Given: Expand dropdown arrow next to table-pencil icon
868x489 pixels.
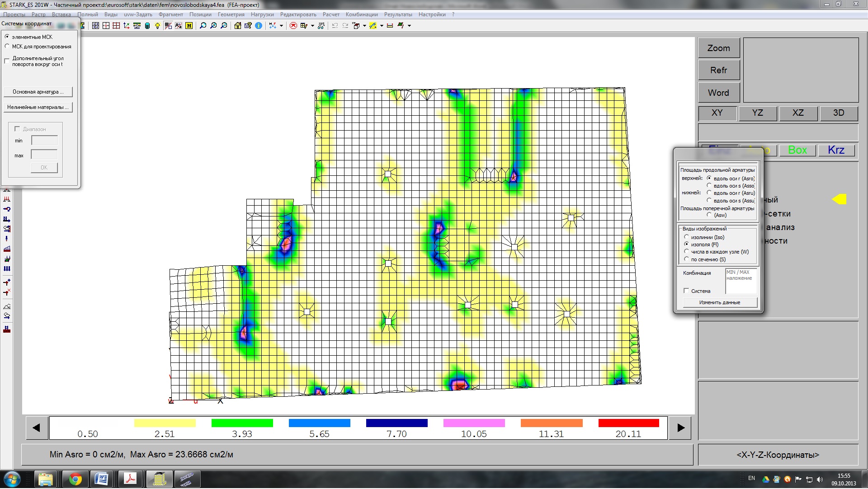Looking at the screenshot, I should pos(312,26).
